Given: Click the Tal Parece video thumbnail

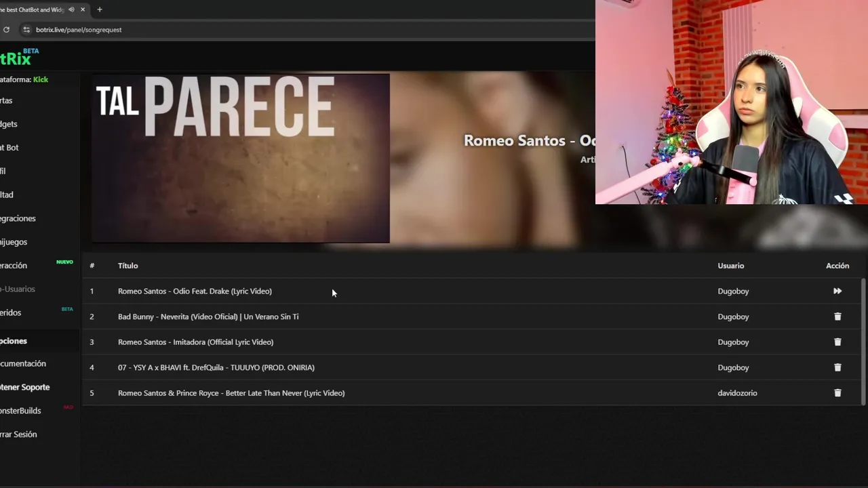Looking at the screenshot, I should point(240,158).
